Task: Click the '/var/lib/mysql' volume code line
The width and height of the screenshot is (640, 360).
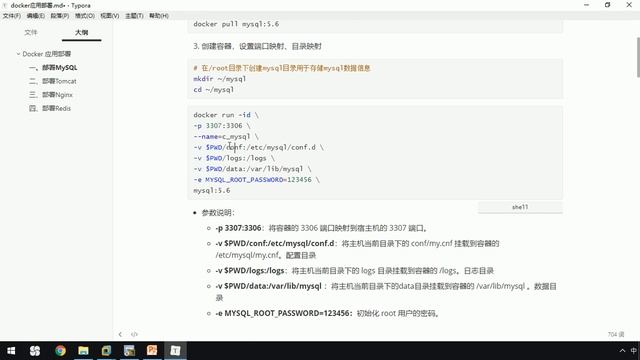Action: click(x=252, y=169)
